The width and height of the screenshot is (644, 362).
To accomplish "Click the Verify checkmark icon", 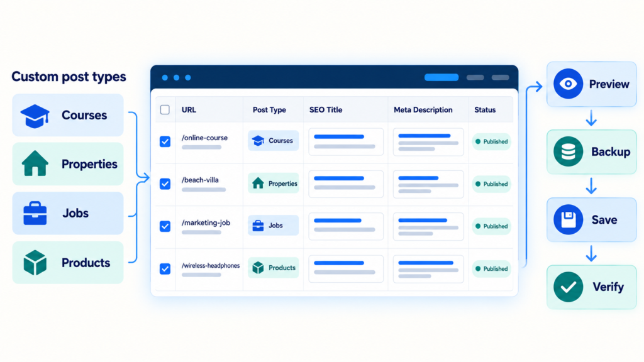I will 568,287.
